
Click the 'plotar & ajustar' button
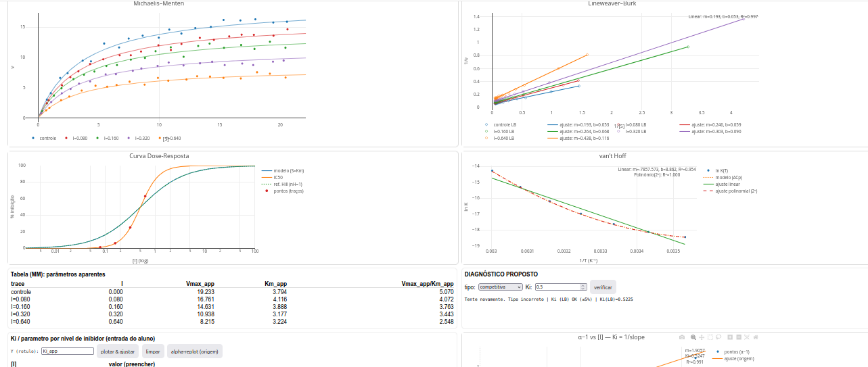point(118,351)
